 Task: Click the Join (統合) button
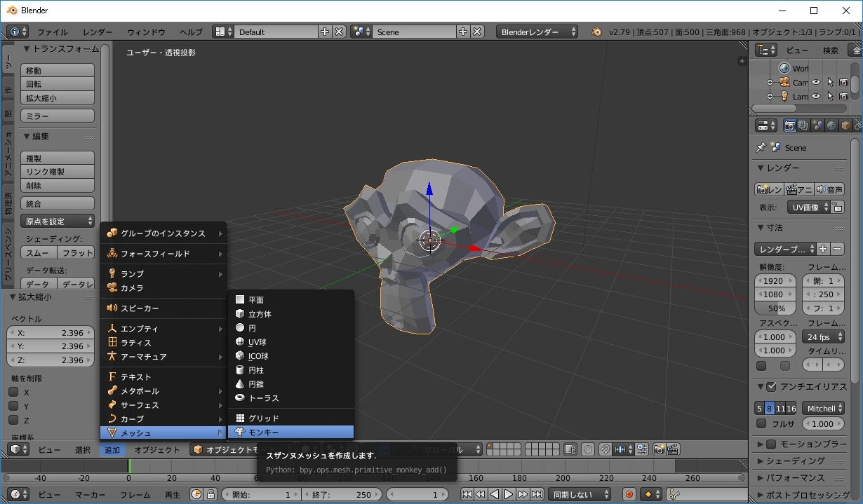58,204
